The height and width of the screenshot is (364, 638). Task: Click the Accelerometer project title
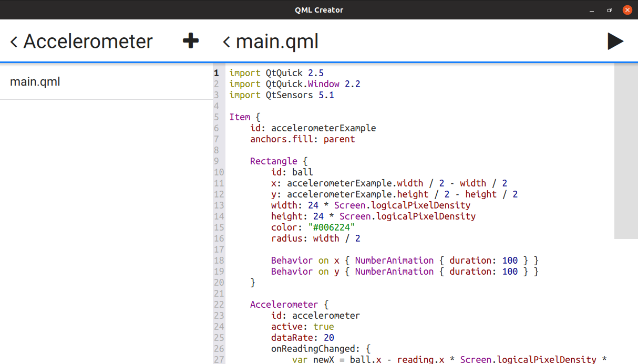[88, 41]
